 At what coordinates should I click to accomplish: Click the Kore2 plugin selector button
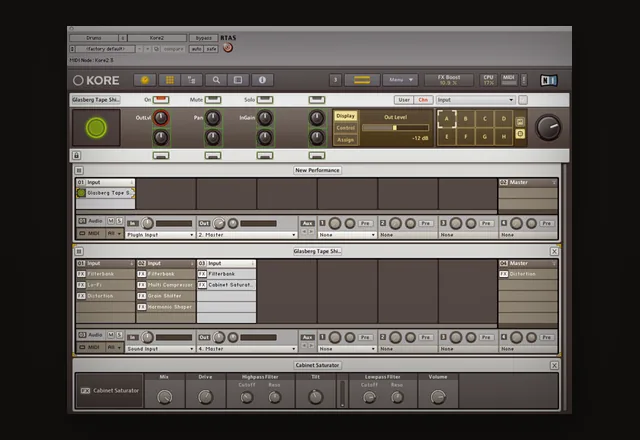click(x=157, y=38)
